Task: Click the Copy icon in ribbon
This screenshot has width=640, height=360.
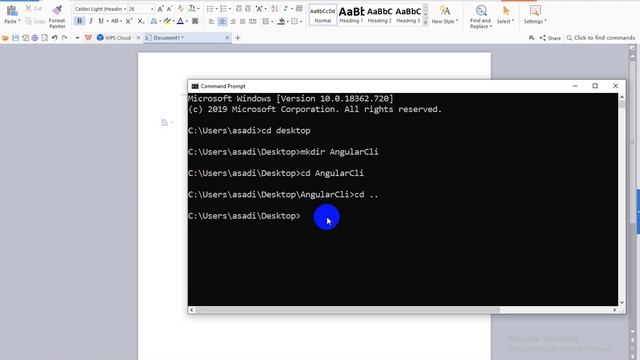Action: [29, 21]
